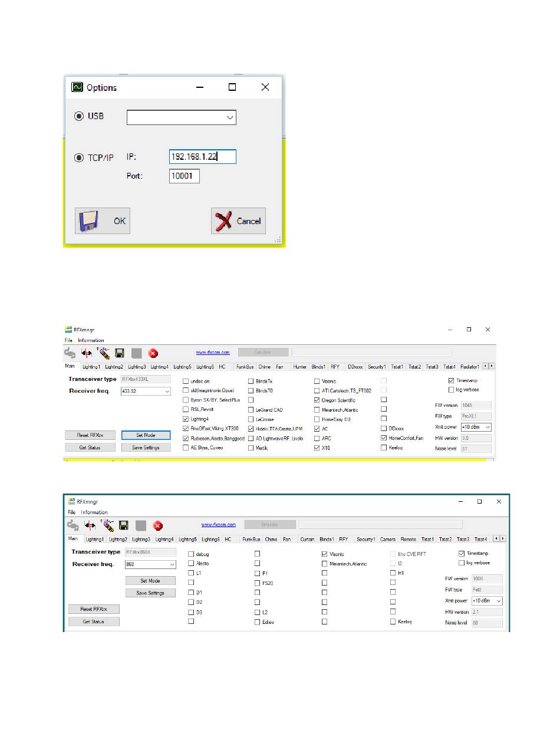Switch to Hunter tab in RFXtrx433XL window
The width and height of the screenshot is (560, 743).
pos(299,367)
